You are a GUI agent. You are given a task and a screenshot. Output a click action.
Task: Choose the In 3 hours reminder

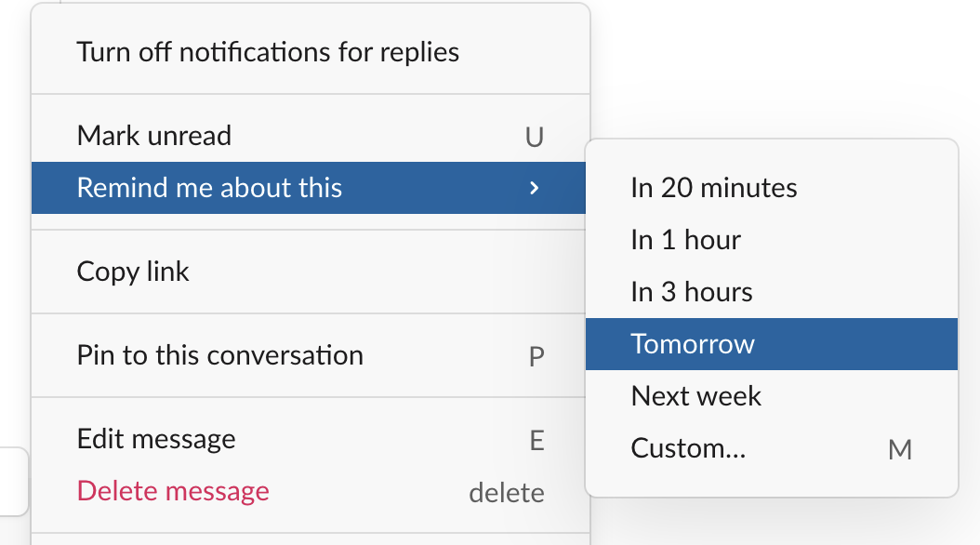coord(691,292)
